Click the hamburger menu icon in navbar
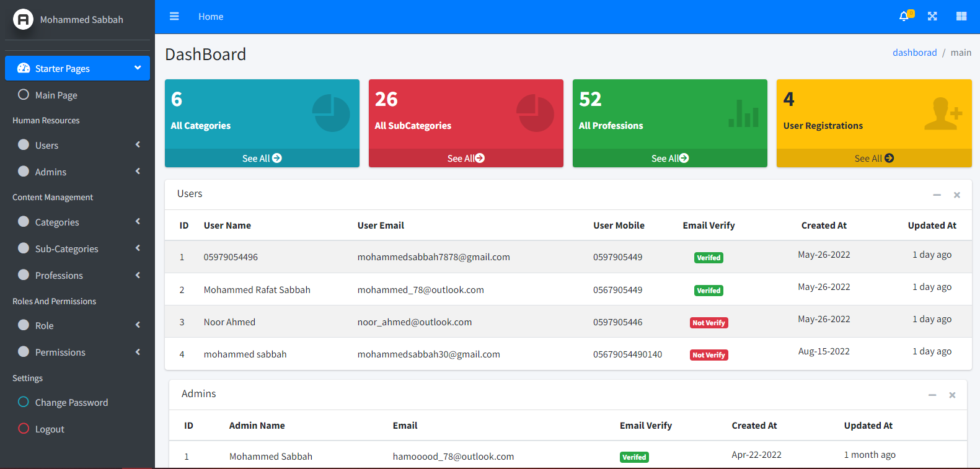This screenshot has height=469, width=980. pos(174,17)
